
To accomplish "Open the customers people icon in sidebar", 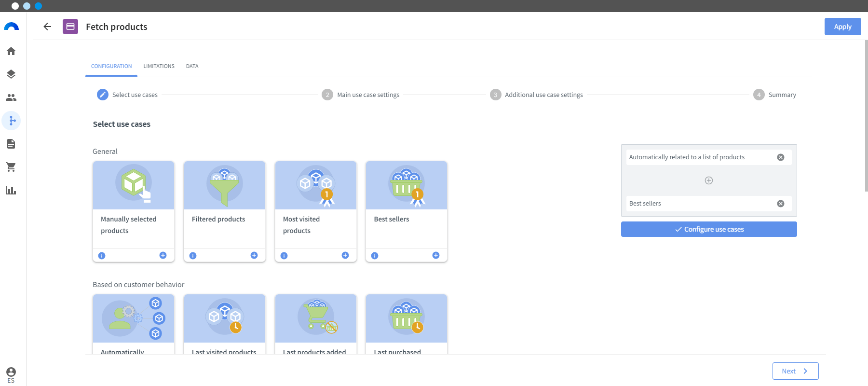I will [11, 97].
